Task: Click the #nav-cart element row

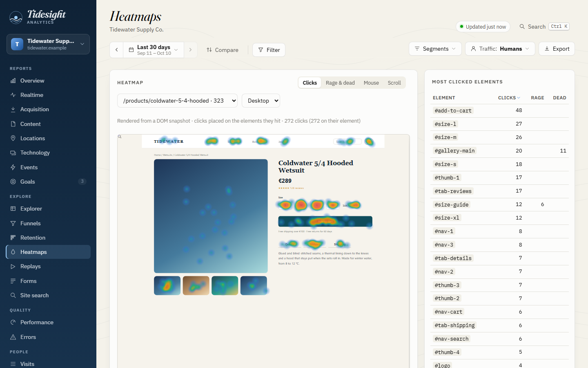Action: coord(499,312)
